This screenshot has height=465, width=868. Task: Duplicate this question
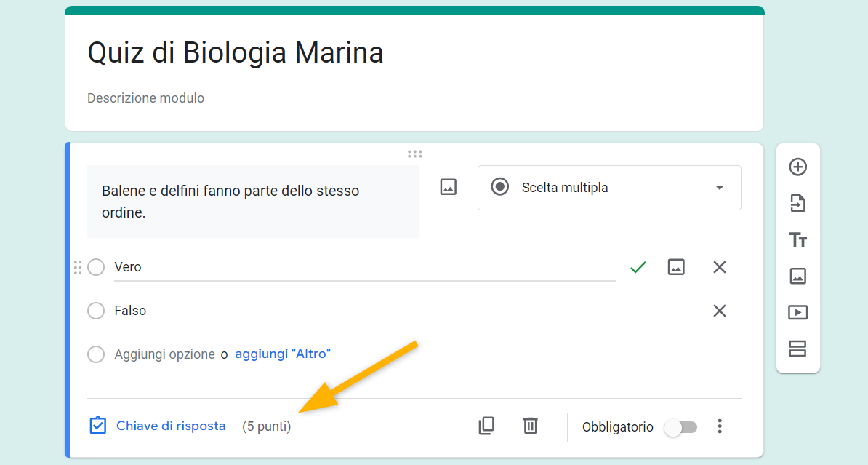pyautogui.click(x=486, y=426)
